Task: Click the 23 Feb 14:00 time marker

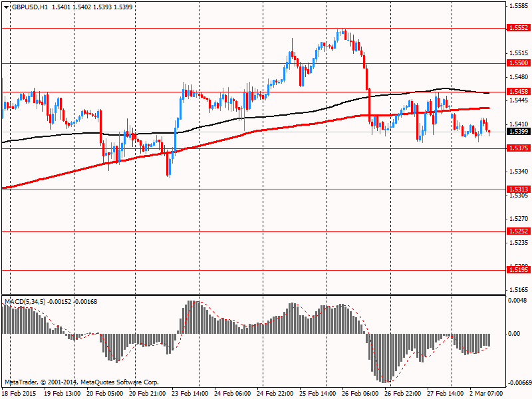Action: point(190,393)
